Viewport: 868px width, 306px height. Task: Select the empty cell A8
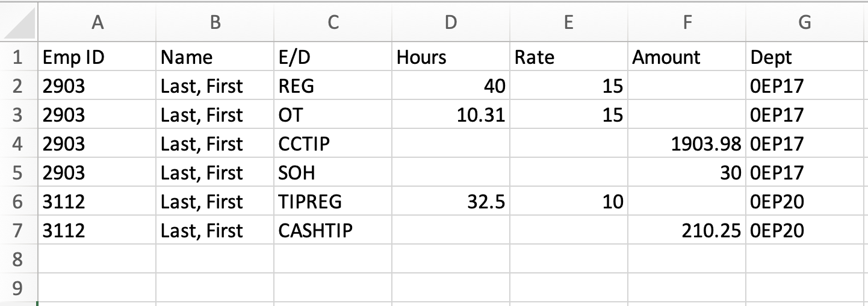(96, 260)
